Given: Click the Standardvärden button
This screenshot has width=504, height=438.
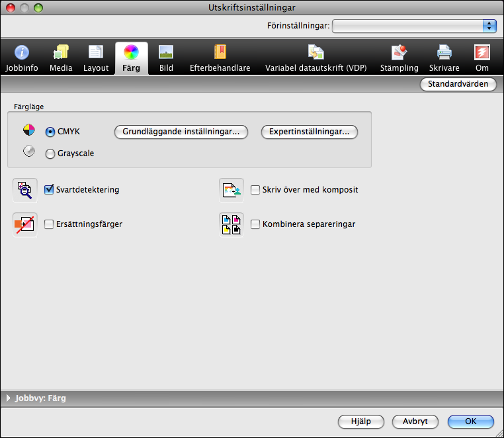Looking at the screenshot, I should 458,84.
